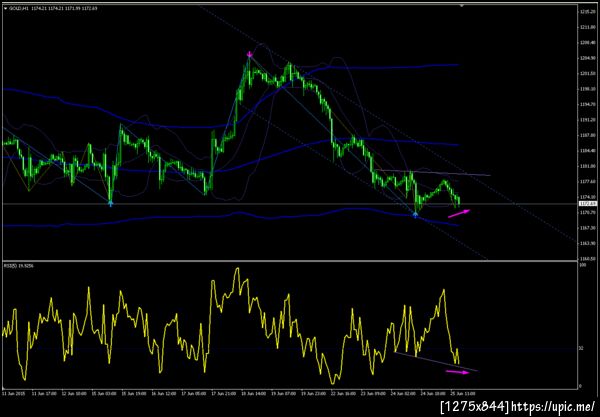The width and height of the screenshot is (600, 417).
Task: Click the 1160.50 price scale label
Action: coord(587,259)
